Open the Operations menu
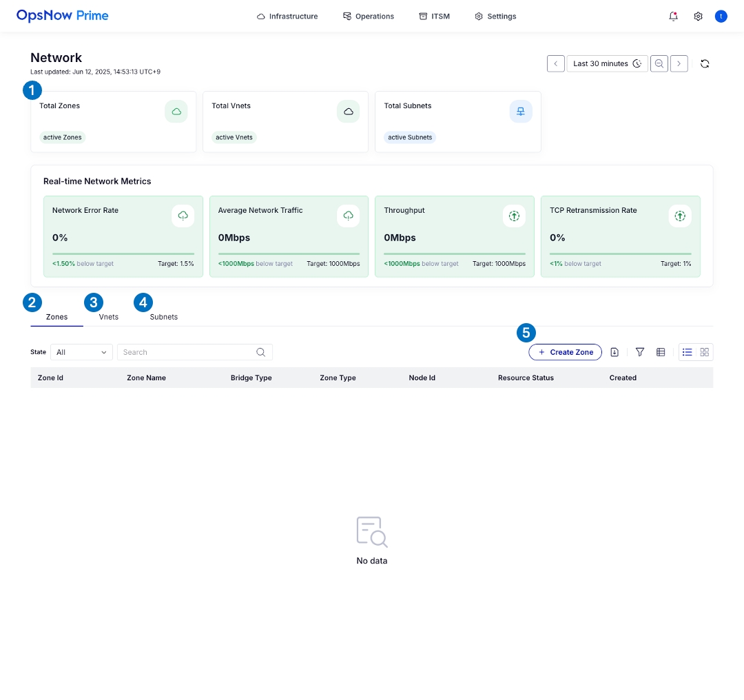Image resolution: width=744 pixels, height=700 pixels. 369,16
